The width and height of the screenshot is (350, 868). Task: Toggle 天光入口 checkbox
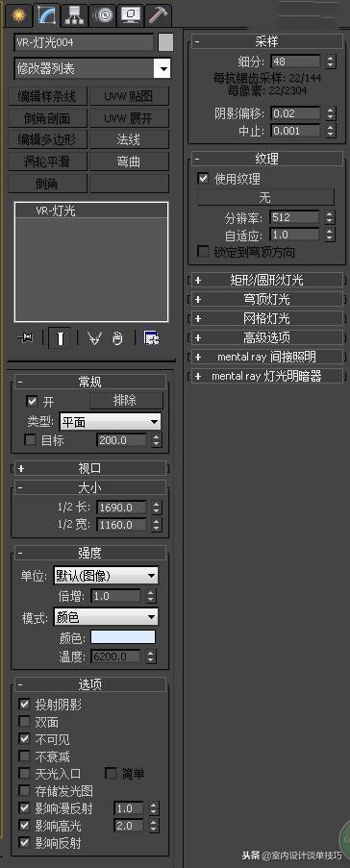24,774
